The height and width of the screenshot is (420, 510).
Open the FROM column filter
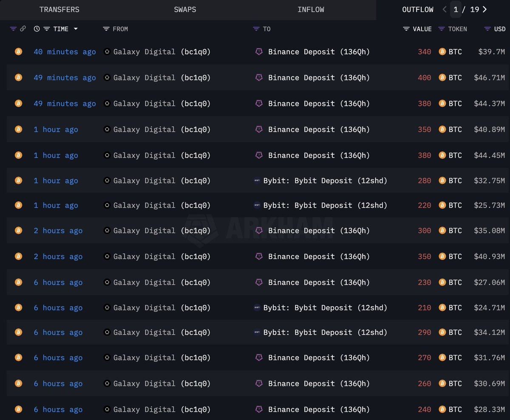[106, 29]
